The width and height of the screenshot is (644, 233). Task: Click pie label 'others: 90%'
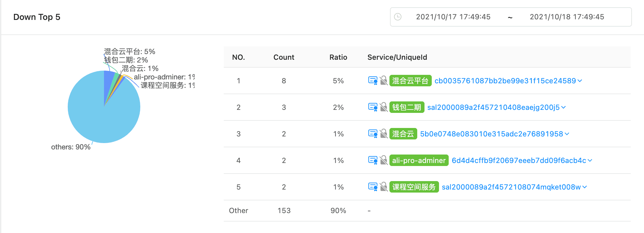pyautogui.click(x=71, y=147)
